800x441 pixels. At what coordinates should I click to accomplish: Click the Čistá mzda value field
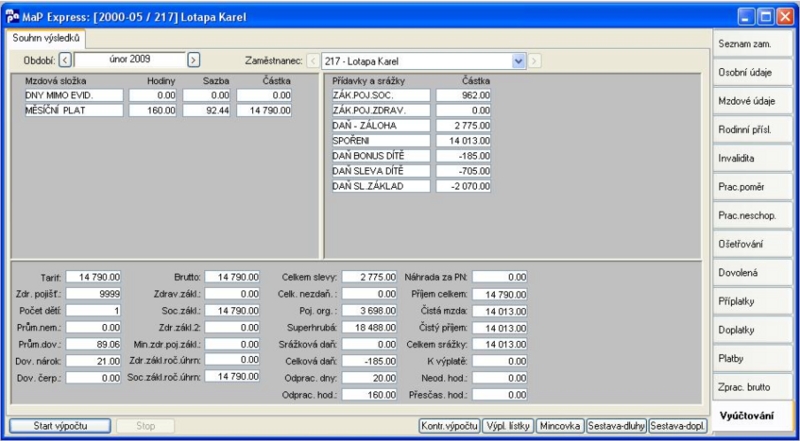pos(499,311)
